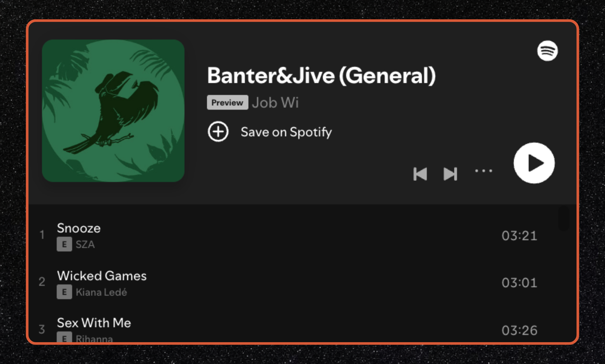
Task: Click the Preview badge
Action: [x=227, y=102]
